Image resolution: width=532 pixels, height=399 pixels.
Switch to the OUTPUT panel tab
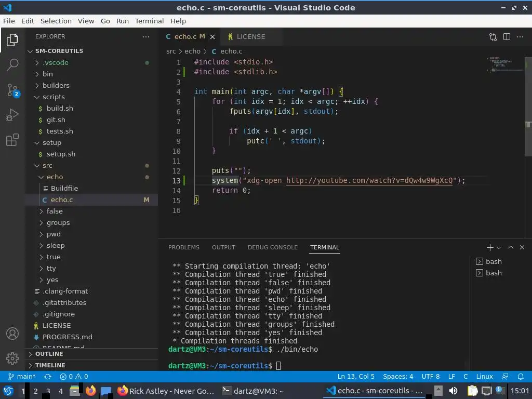pyautogui.click(x=223, y=247)
